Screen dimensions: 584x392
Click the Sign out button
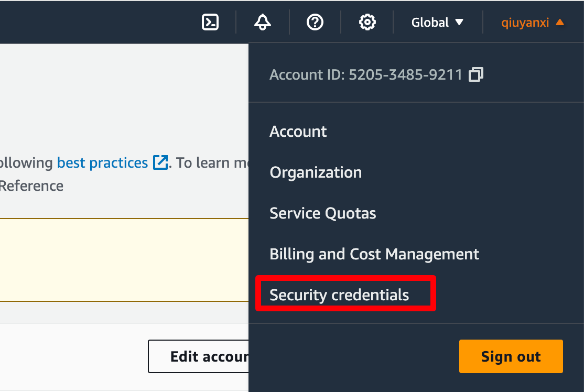[511, 356]
